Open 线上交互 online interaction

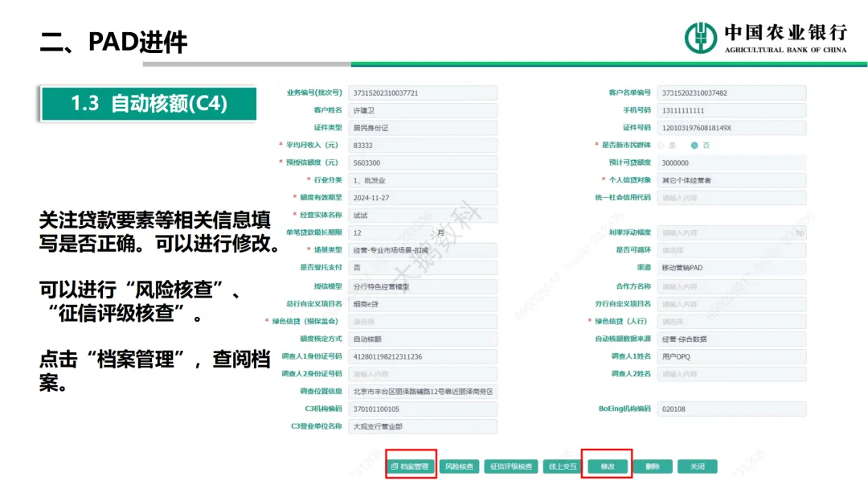coord(562,466)
